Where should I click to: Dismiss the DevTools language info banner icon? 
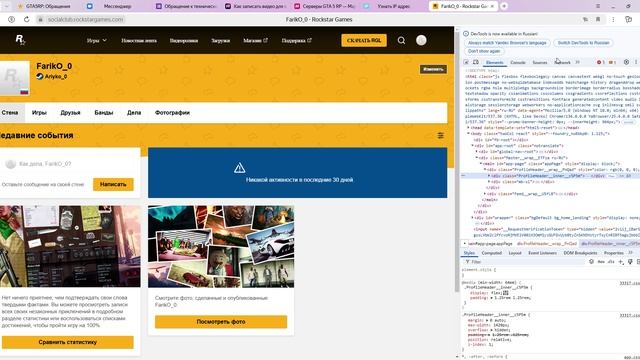tap(466, 34)
